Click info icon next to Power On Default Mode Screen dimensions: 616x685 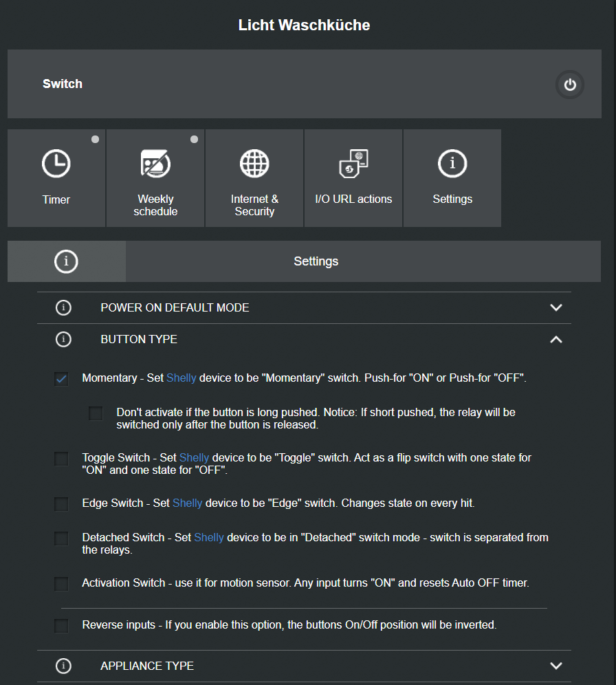63,307
